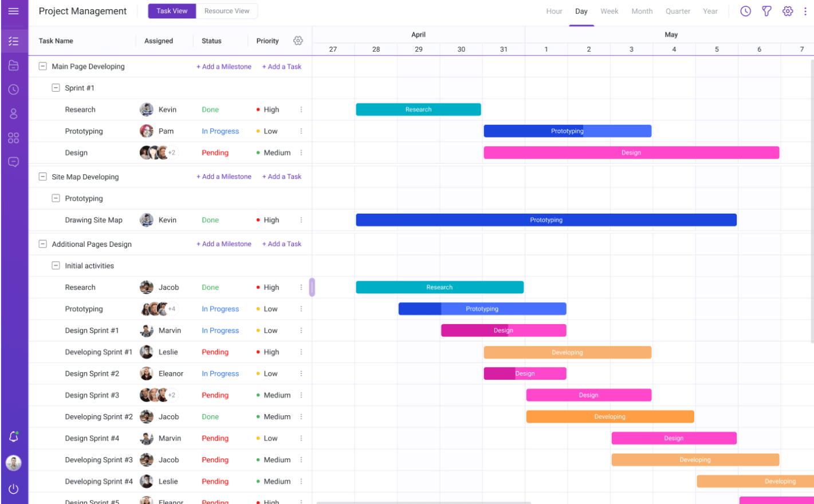Screen dimensions: 814x504
Task: Collapse the Main Page Developing group
Action: pyautogui.click(x=42, y=66)
